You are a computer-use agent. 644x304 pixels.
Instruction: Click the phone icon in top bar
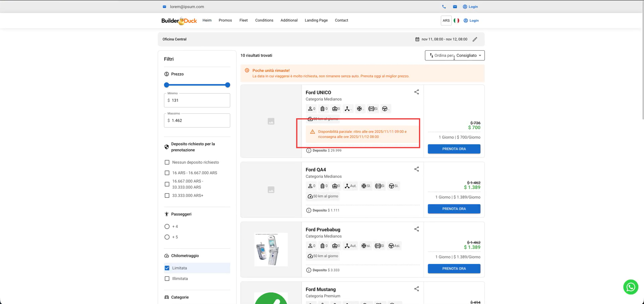[444, 7]
